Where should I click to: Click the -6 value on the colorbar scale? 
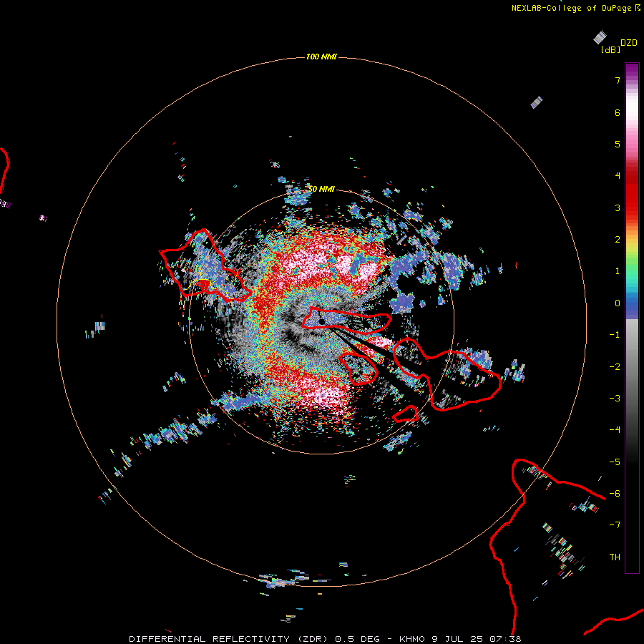(615, 494)
